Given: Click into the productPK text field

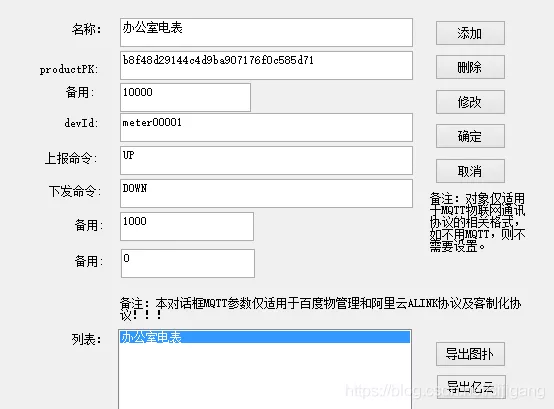Looking at the screenshot, I should (266, 65).
